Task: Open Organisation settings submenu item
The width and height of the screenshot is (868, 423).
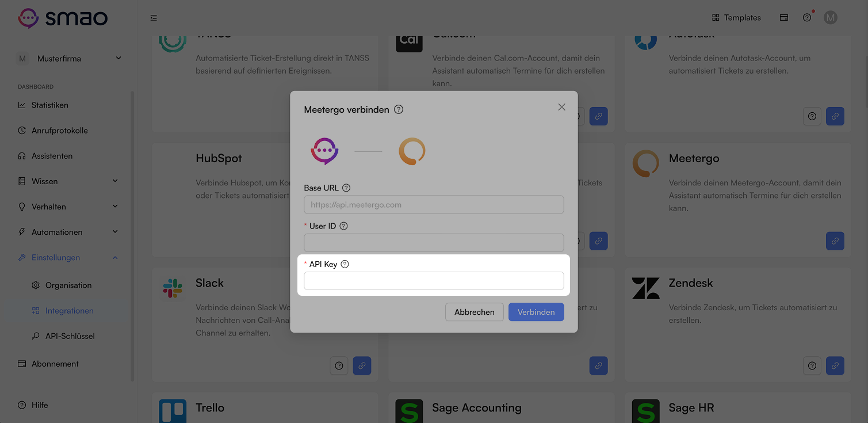Action: (x=69, y=285)
